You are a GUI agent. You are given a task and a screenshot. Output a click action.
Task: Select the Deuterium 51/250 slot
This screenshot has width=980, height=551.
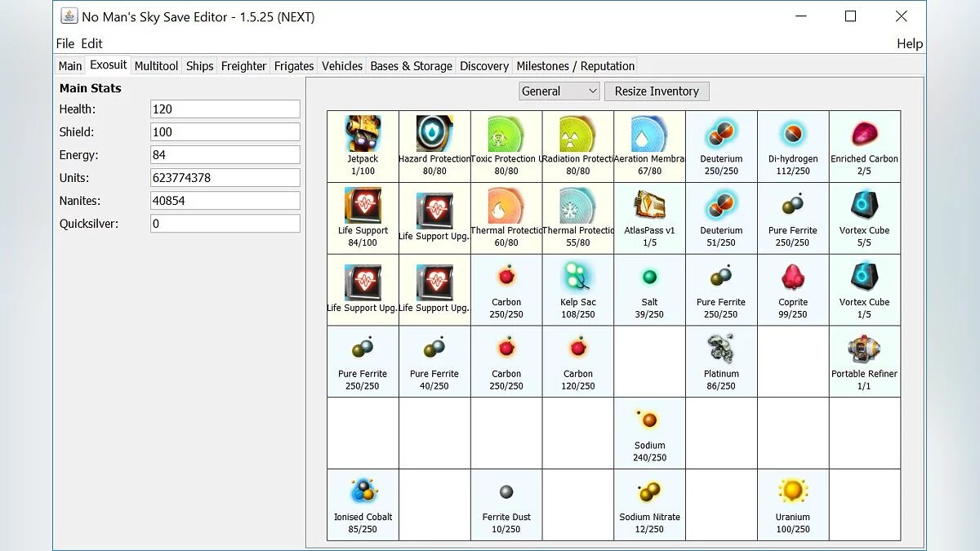click(721, 218)
